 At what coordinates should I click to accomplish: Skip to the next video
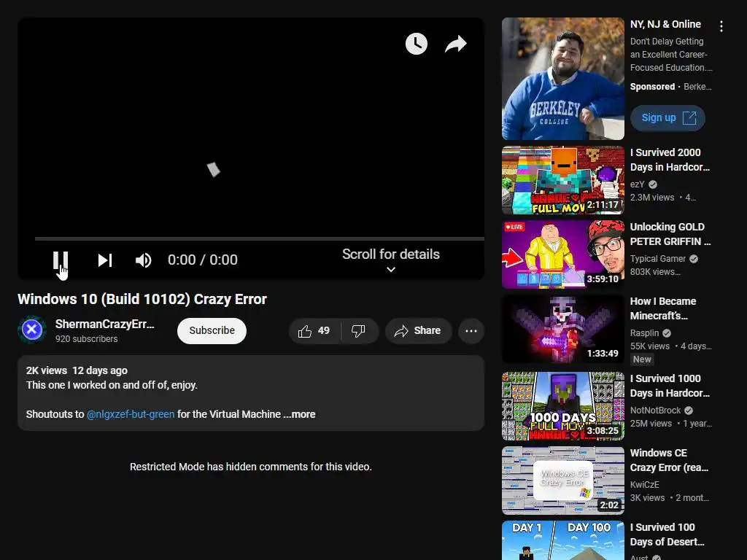[105, 260]
